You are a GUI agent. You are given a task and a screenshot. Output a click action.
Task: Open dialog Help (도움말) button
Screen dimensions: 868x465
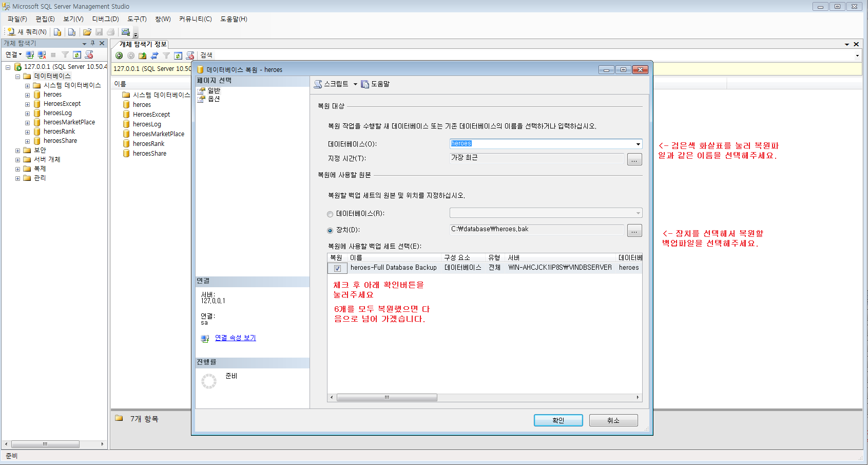pos(375,84)
